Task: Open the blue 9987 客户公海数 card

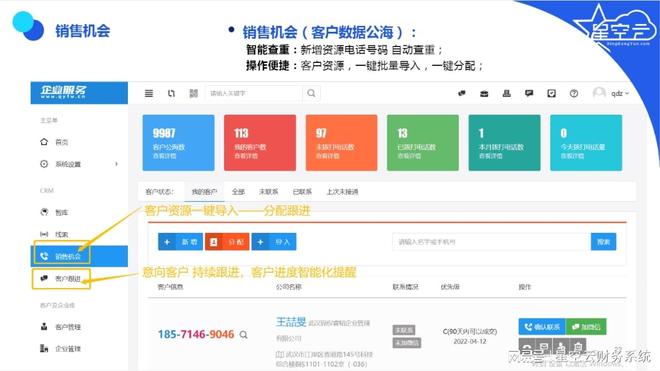Action: (178, 143)
